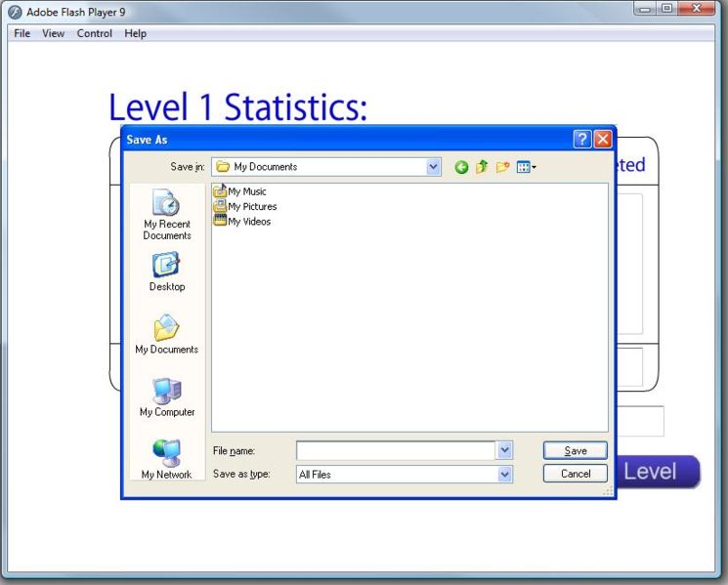Open My Recent Documents in places bar
Viewport: 728px width, 585px height.
pos(167,214)
